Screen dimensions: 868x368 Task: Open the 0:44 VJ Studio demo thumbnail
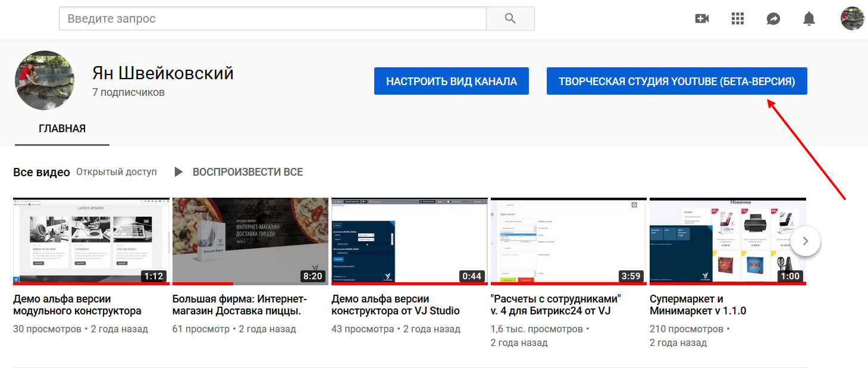click(410, 241)
